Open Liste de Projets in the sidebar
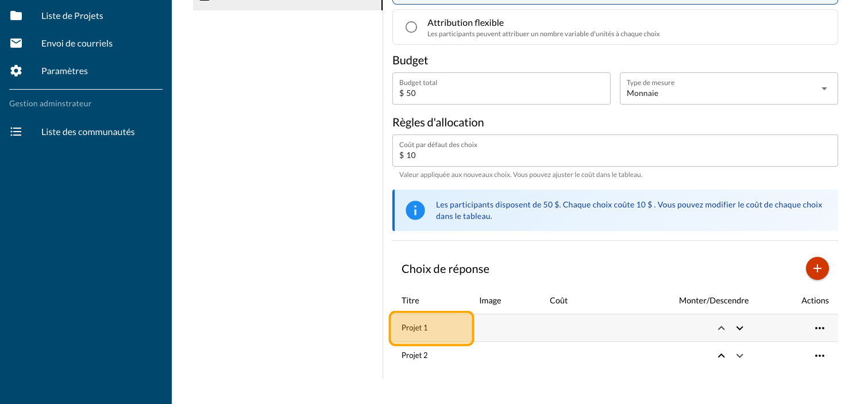 tap(72, 16)
